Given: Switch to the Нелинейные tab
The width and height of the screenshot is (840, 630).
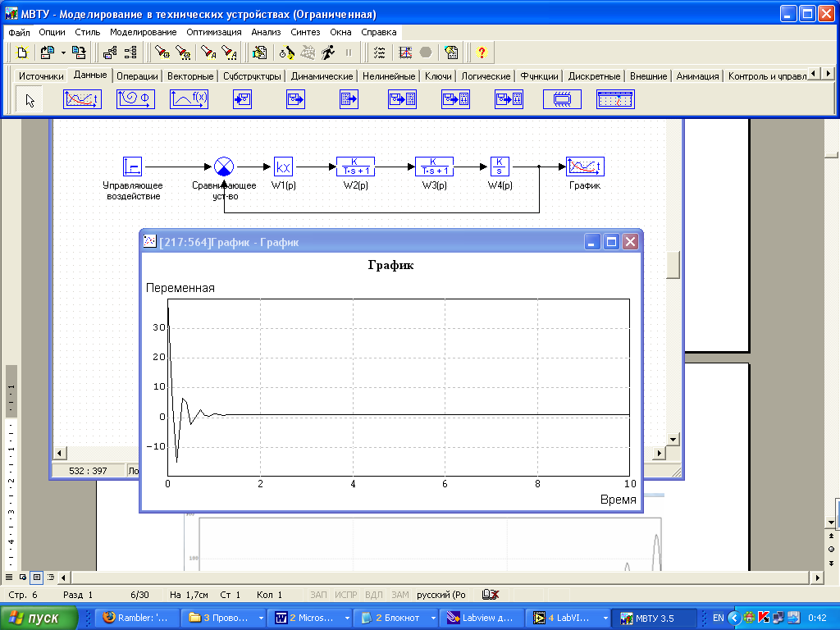Looking at the screenshot, I should [388, 76].
